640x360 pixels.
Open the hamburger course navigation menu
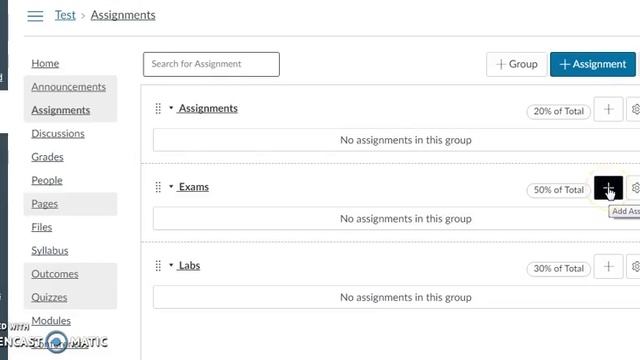[36, 16]
